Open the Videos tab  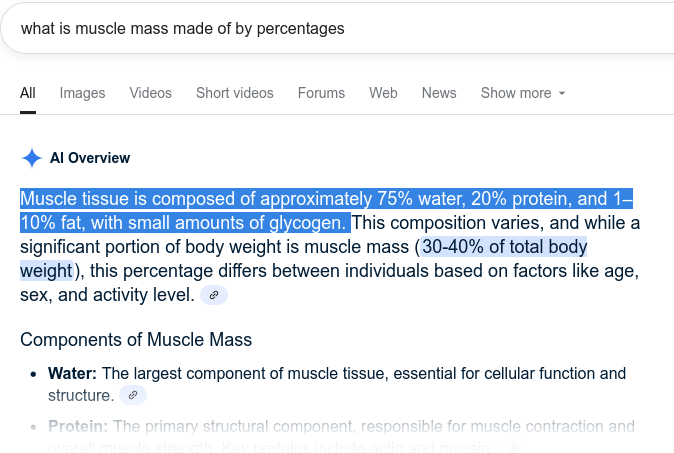click(150, 93)
